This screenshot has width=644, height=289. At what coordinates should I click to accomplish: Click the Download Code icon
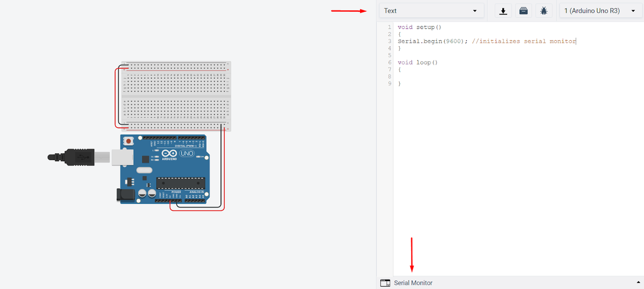[x=503, y=11]
